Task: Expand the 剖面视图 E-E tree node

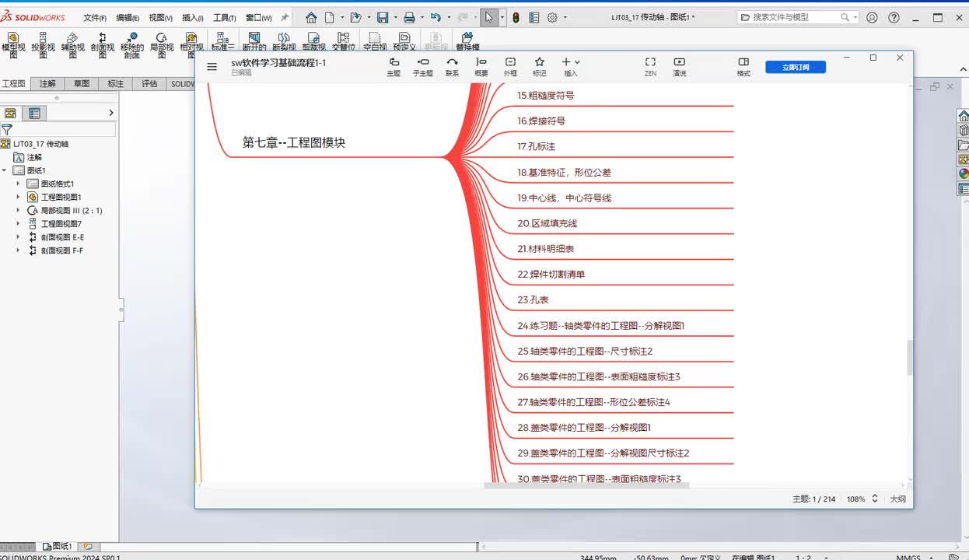Action: [x=18, y=237]
